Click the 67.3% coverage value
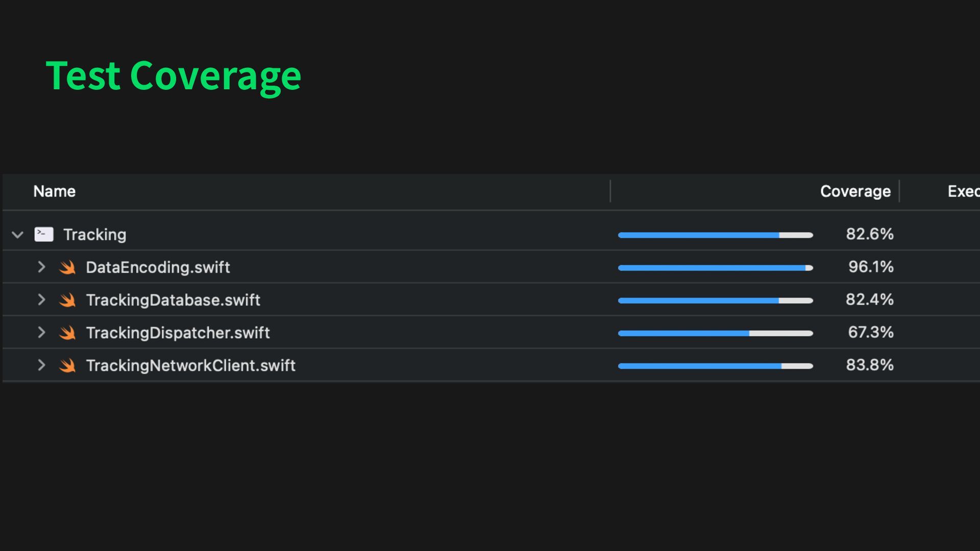 click(871, 332)
